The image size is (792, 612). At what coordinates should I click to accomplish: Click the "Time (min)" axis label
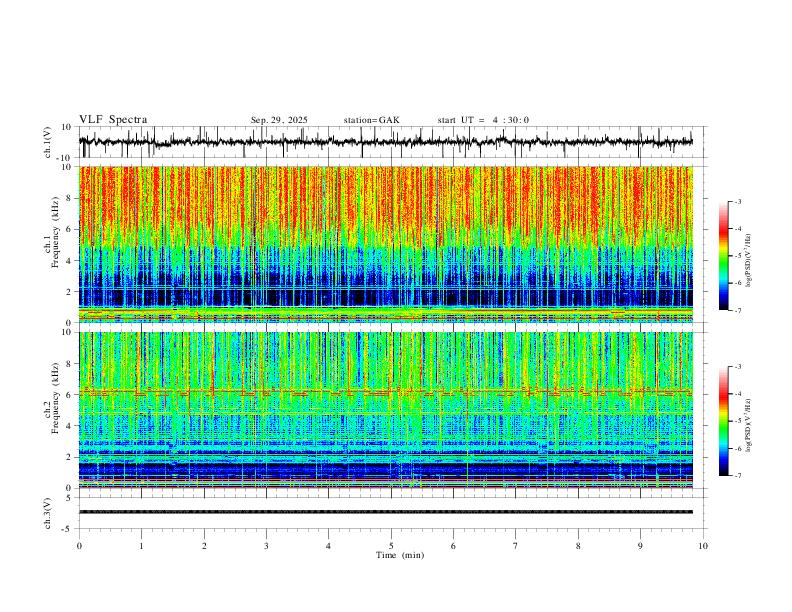coord(400,555)
